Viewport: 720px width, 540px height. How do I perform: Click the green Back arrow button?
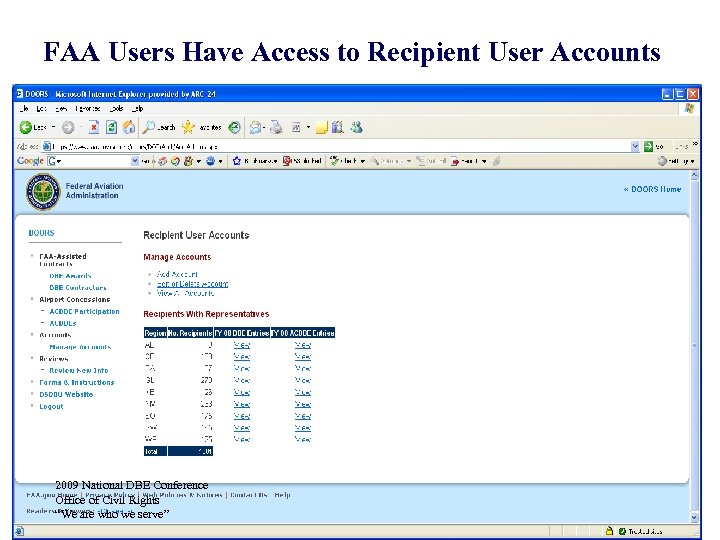25,127
